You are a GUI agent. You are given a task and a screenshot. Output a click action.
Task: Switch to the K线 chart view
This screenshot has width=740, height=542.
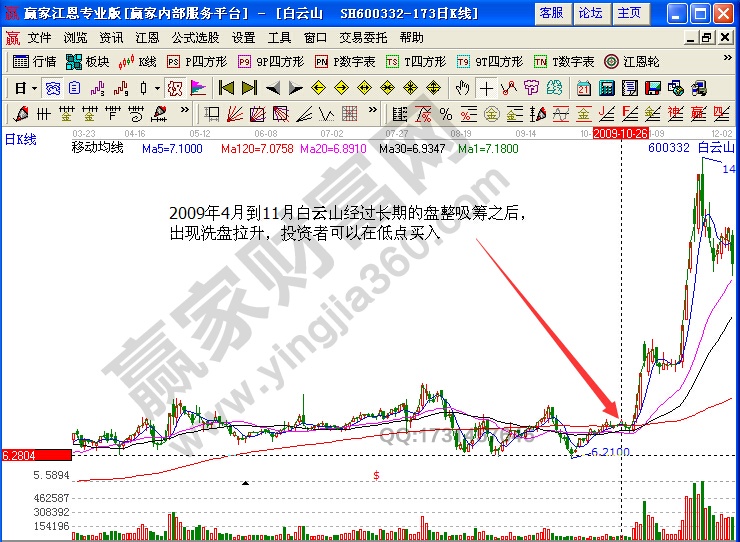[x=138, y=61]
